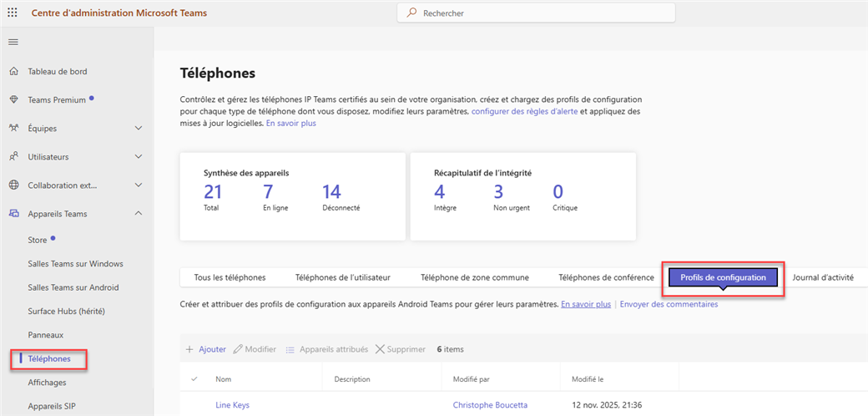
Task: Click the Équipes people icon
Action: click(x=13, y=129)
